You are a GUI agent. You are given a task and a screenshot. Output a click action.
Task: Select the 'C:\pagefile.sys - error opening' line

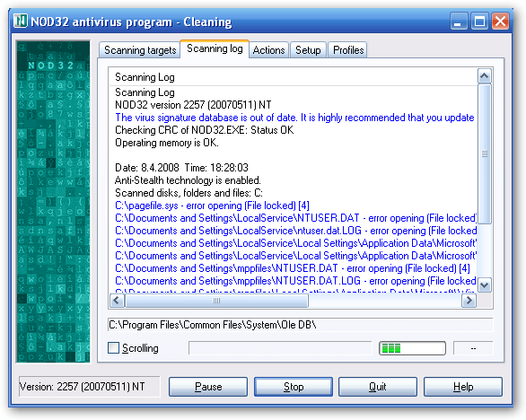pos(212,206)
